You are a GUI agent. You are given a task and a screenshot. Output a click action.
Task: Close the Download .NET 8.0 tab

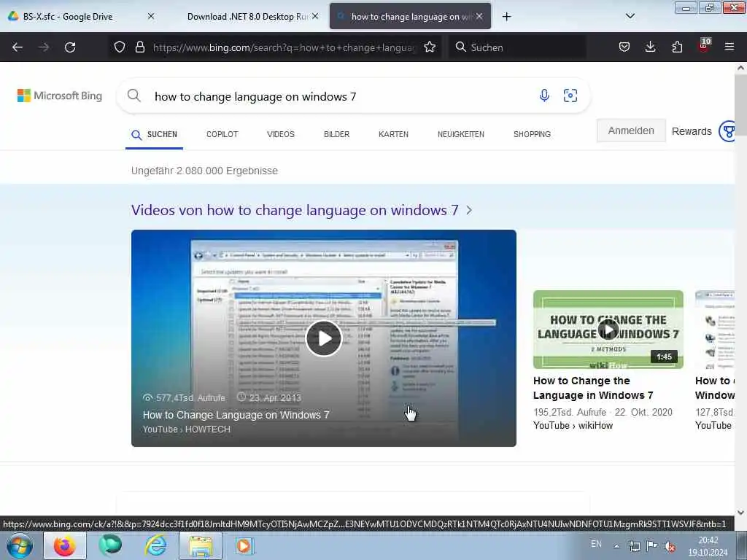tap(315, 16)
